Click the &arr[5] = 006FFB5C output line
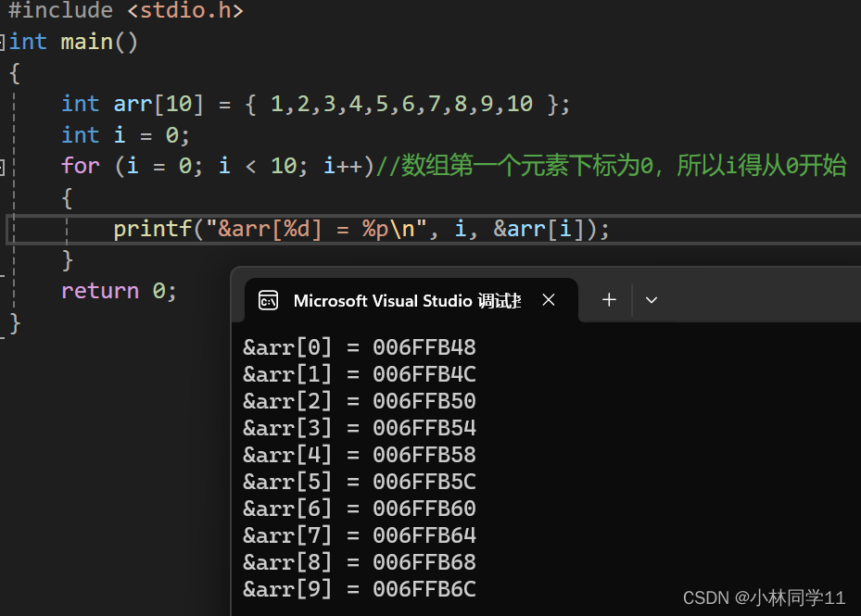This screenshot has height=616, width=861. coord(360,482)
